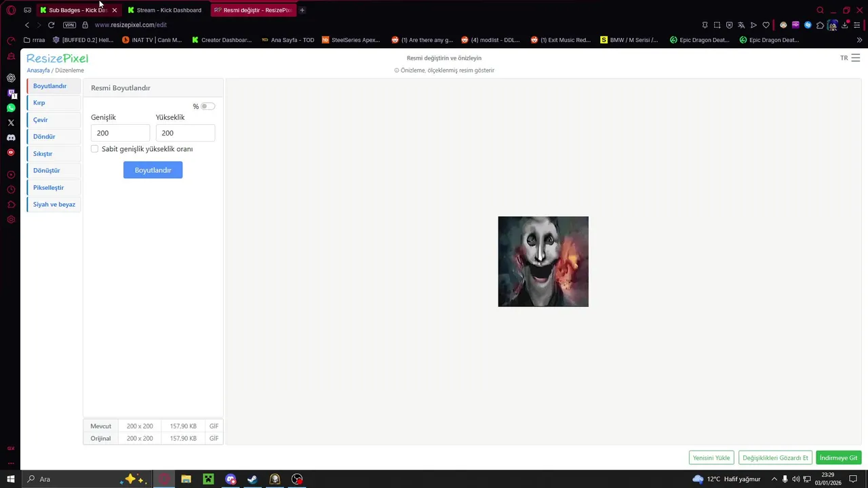Screen dimensions: 868x488
Task: Show hidden system tray icons chevron
Action: click(x=774, y=479)
